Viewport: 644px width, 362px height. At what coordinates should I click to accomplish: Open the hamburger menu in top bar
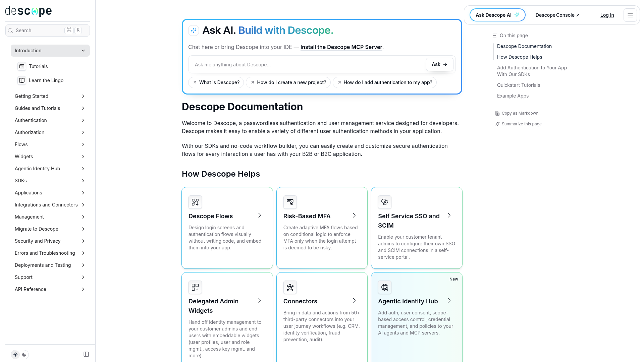tap(630, 15)
